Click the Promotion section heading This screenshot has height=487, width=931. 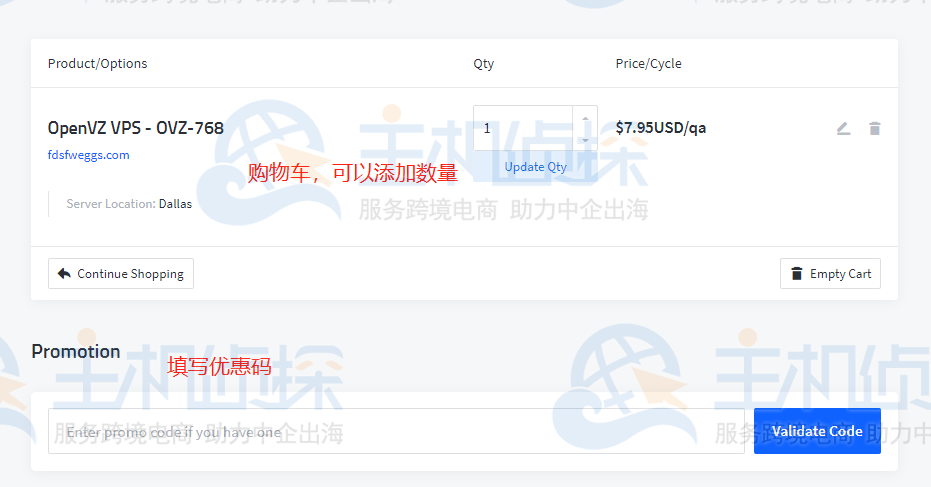pos(76,351)
